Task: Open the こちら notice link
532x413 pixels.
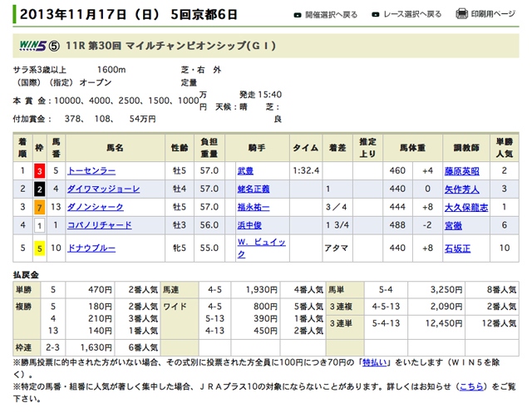Action: point(471,386)
